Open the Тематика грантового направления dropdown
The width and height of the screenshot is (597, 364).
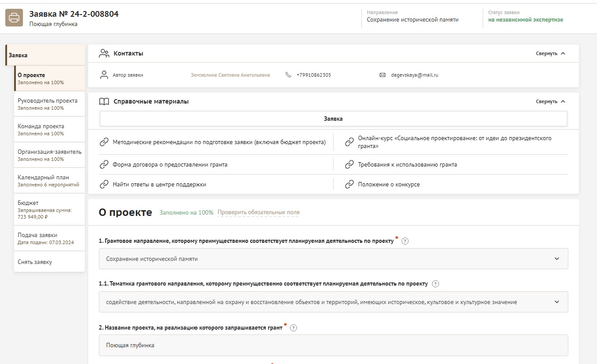pos(333,302)
